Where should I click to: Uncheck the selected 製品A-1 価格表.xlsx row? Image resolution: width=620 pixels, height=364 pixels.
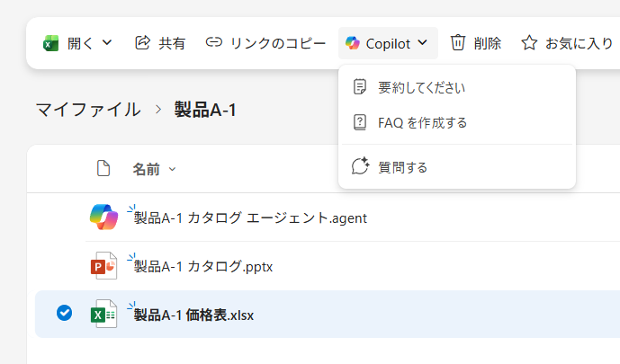pyautogui.click(x=64, y=314)
